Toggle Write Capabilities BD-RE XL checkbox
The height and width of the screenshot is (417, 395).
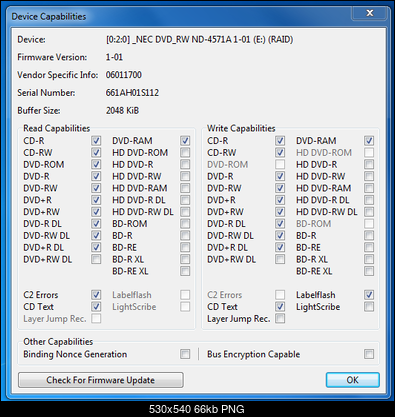click(369, 271)
